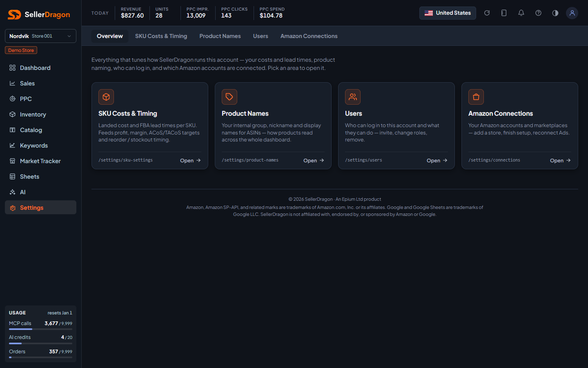
Task: Click the SellerDragon logo icon
Action: tap(14, 15)
